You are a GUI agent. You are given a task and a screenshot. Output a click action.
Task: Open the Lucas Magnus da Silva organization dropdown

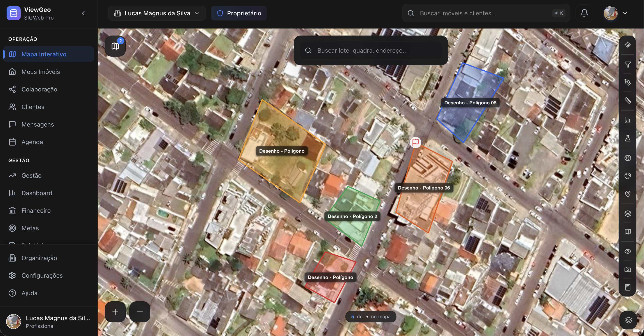157,13
